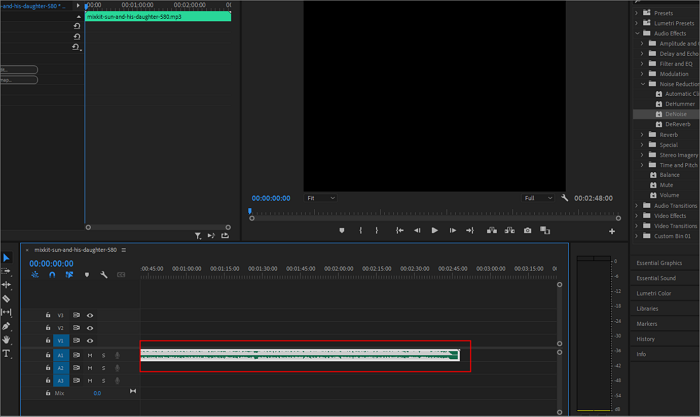Open the Essential Graphics panel
Image resolution: width=700 pixels, height=417 pixels.
[659, 263]
